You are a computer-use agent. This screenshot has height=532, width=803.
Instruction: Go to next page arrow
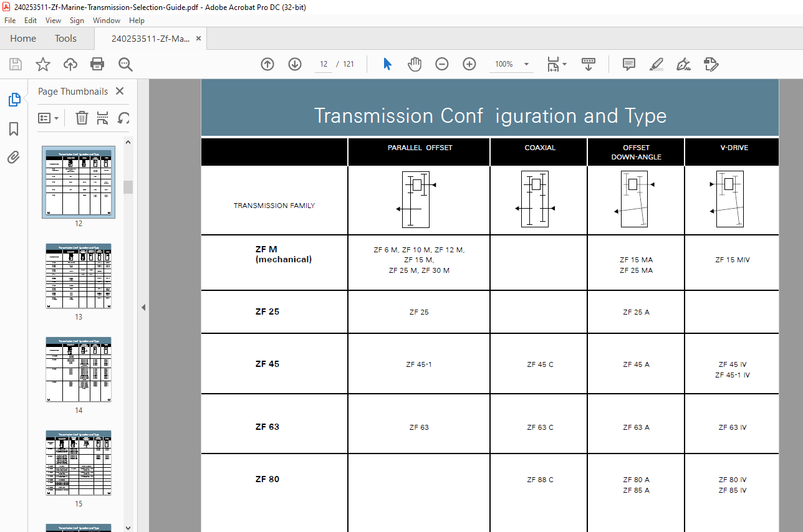tap(295, 64)
